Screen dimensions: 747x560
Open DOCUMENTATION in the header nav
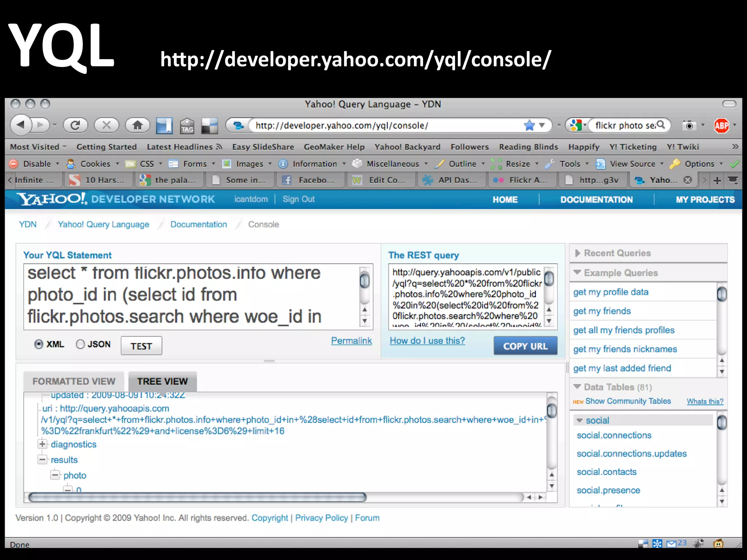pos(596,199)
